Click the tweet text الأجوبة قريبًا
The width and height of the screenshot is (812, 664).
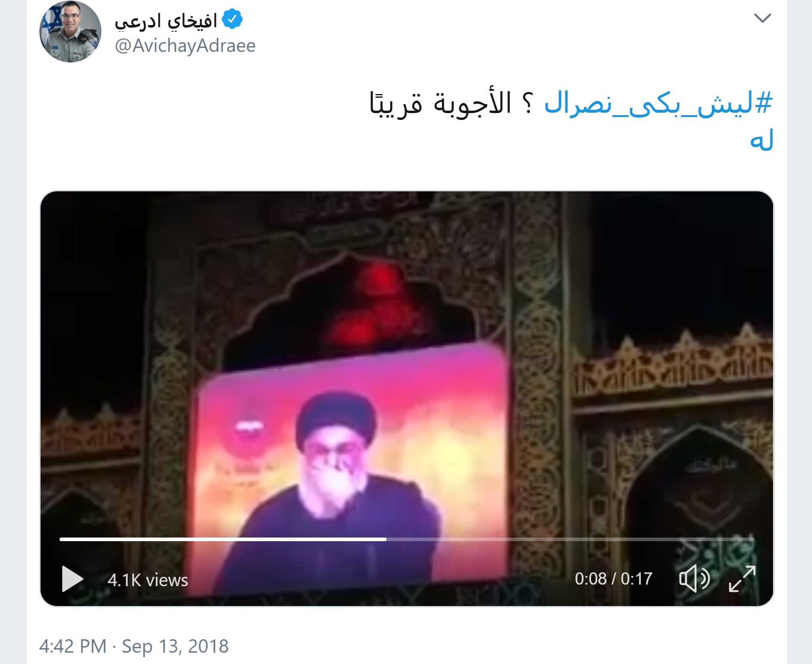click(440, 103)
